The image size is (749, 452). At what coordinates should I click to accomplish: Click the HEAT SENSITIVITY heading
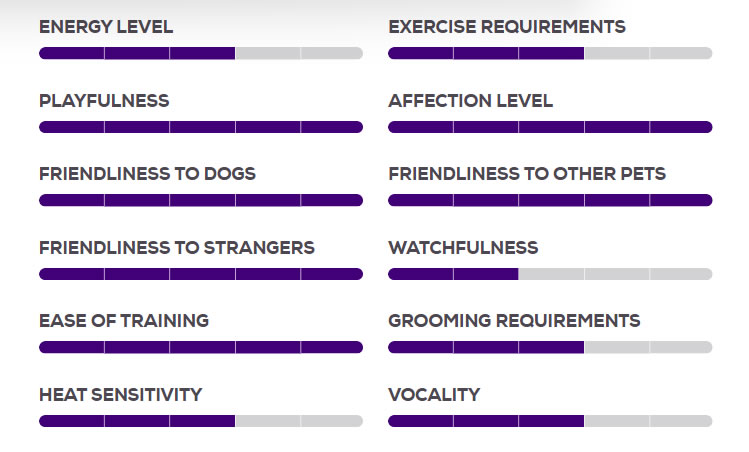point(121,395)
